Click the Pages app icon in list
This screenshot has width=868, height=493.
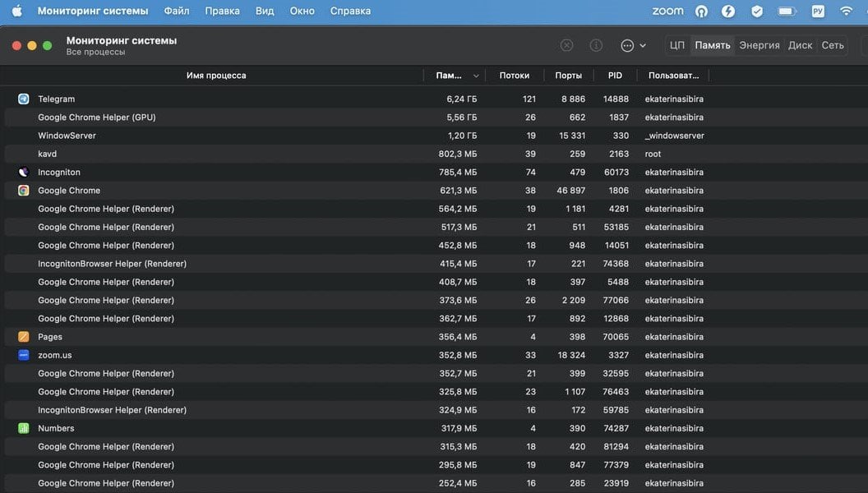[x=23, y=337]
